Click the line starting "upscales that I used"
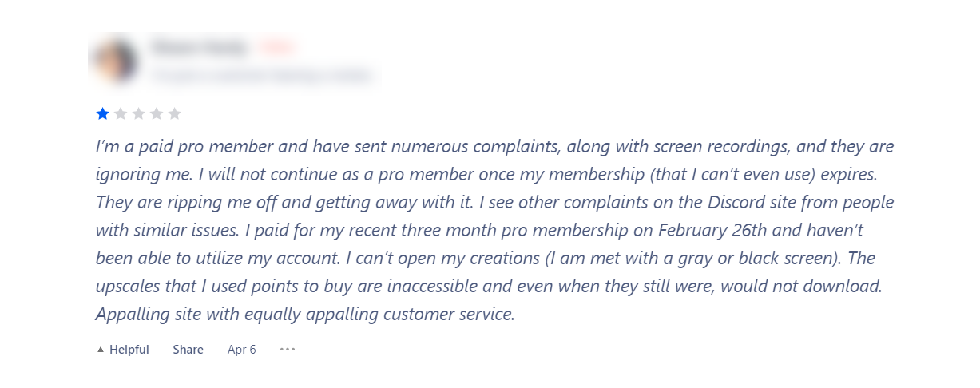Image resolution: width=980 pixels, height=388 pixels. 489,287
